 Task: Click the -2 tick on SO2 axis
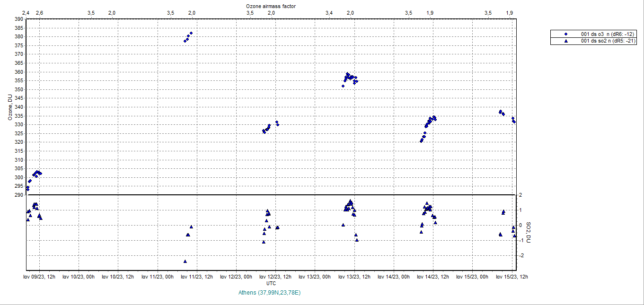pyautogui.click(x=520, y=255)
